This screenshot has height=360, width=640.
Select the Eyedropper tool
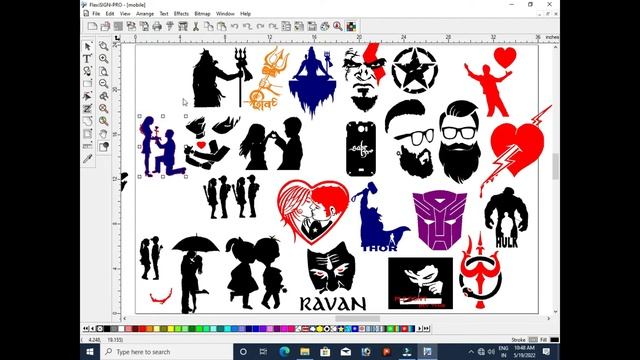tap(87, 158)
